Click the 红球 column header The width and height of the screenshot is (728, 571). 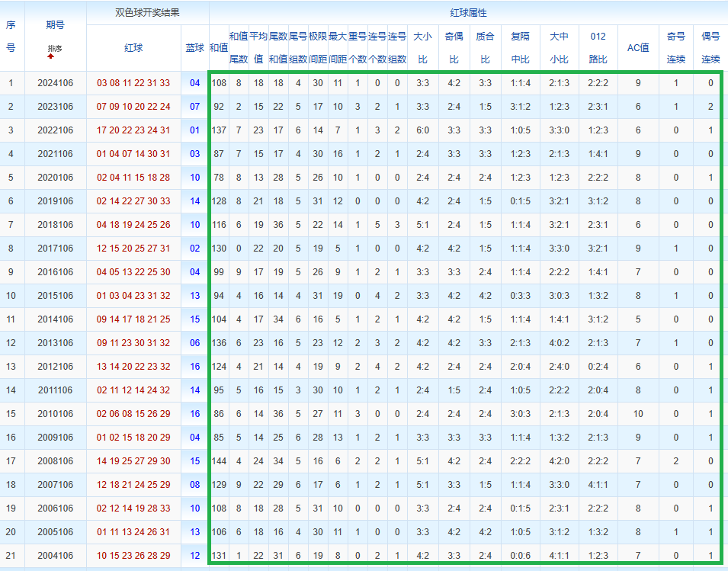(x=133, y=47)
